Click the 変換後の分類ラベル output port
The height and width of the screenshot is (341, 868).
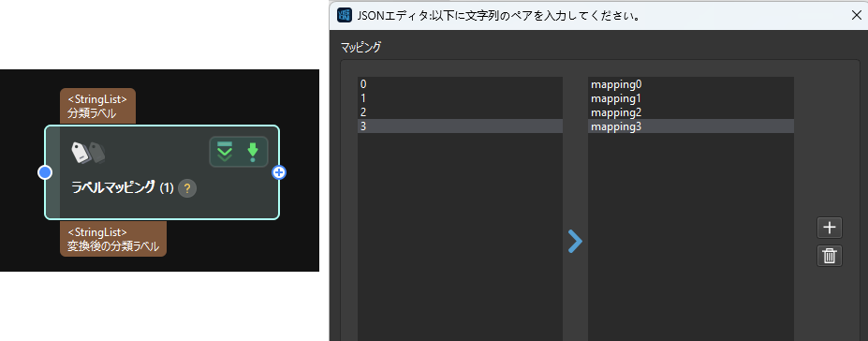(113, 239)
